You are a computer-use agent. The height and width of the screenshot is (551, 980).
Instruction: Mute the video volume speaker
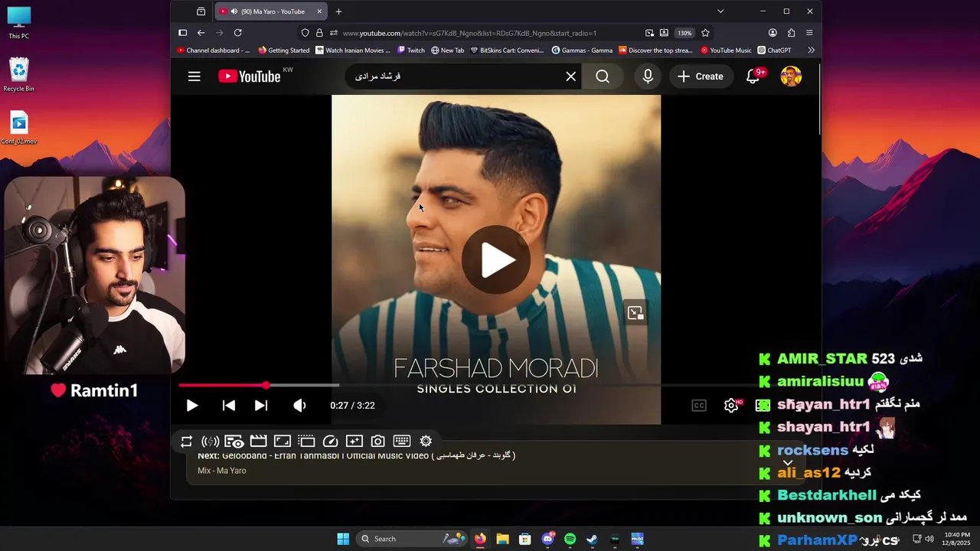(300, 406)
